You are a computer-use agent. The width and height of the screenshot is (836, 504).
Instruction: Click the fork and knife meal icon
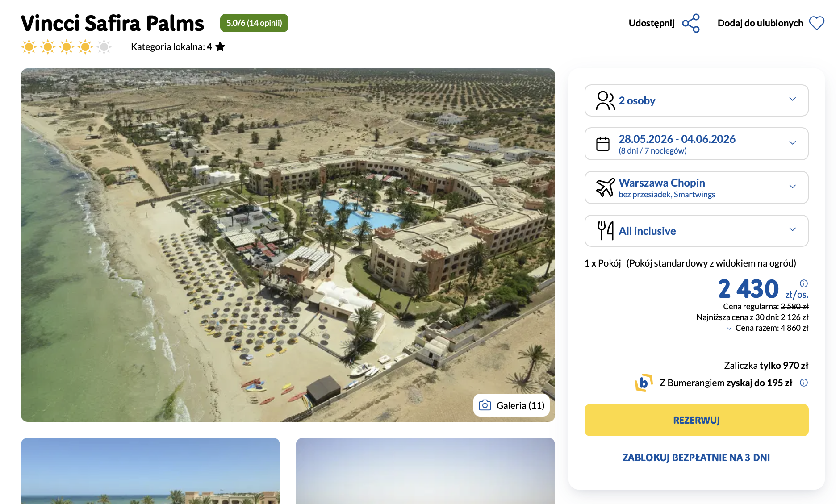point(605,231)
